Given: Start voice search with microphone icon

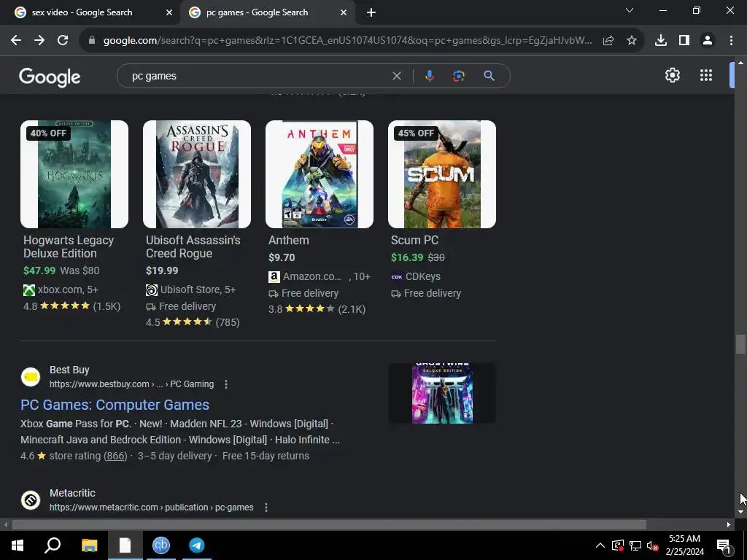Looking at the screenshot, I should (429, 76).
